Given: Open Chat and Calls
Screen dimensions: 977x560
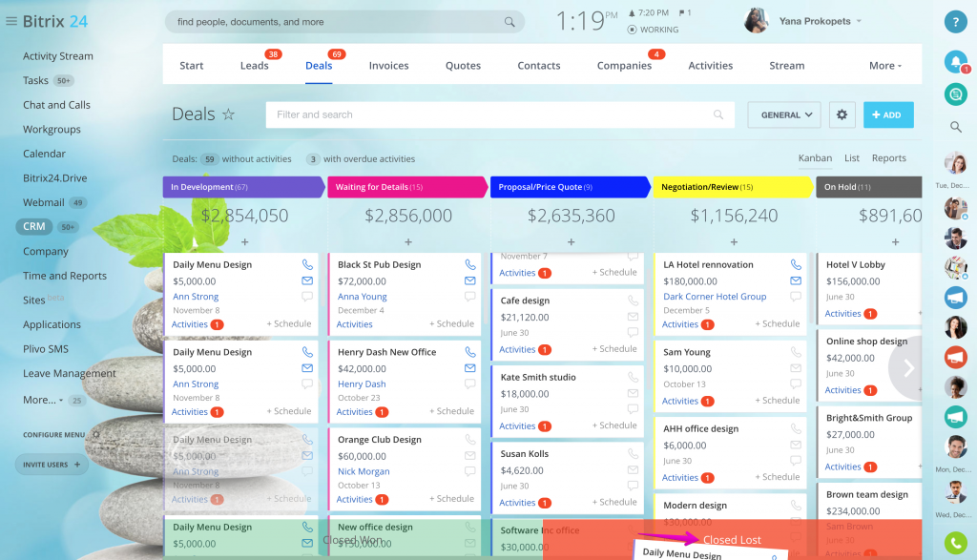Looking at the screenshot, I should pos(56,105).
